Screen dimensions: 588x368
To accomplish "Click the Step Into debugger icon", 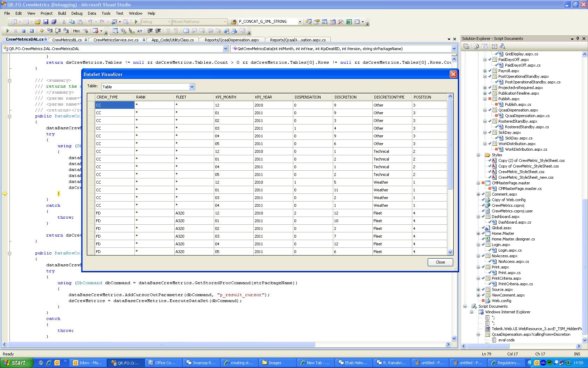I will [50, 31].
